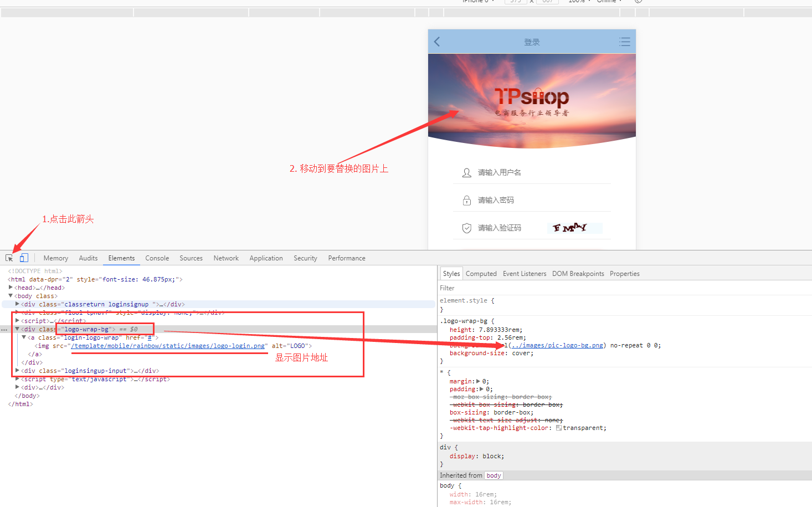Open the pic-logo-bg.png background URL link
This screenshot has width=812, height=507.
(x=557, y=345)
